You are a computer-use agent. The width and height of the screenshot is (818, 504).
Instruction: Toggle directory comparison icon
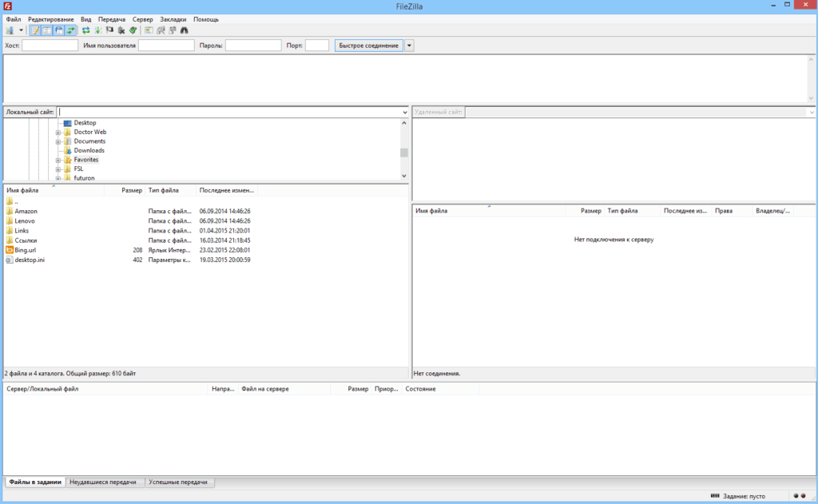click(x=161, y=31)
